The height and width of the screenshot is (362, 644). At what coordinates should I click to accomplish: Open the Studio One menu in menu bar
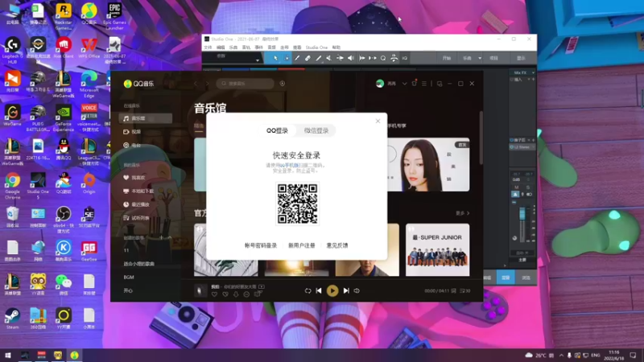point(316,47)
